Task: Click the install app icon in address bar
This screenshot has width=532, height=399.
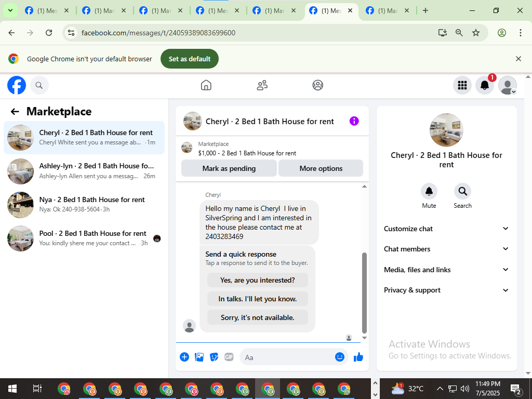Action: (x=442, y=33)
